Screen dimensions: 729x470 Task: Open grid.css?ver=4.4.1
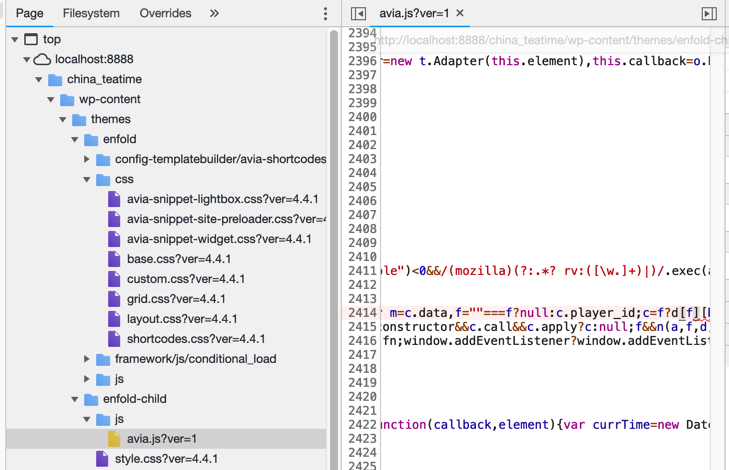pyautogui.click(x=176, y=299)
